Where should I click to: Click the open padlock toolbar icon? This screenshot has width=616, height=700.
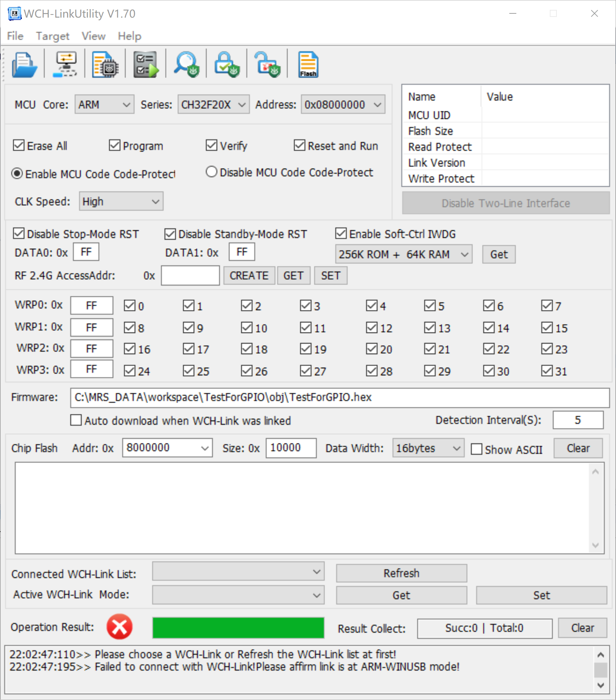tap(268, 64)
